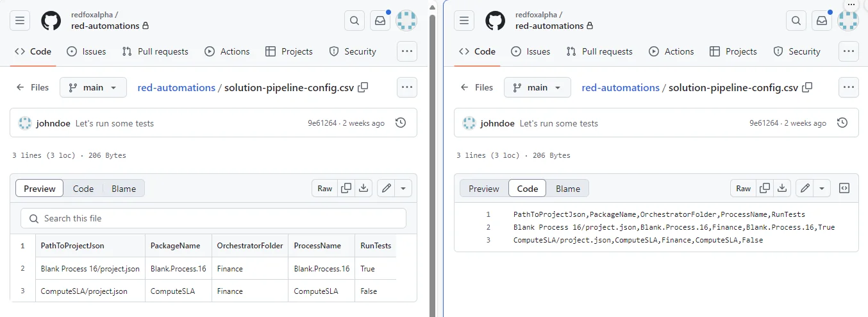The width and height of the screenshot is (868, 317).
Task: Click the GitHub logo in right pane
Action: (x=495, y=21)
